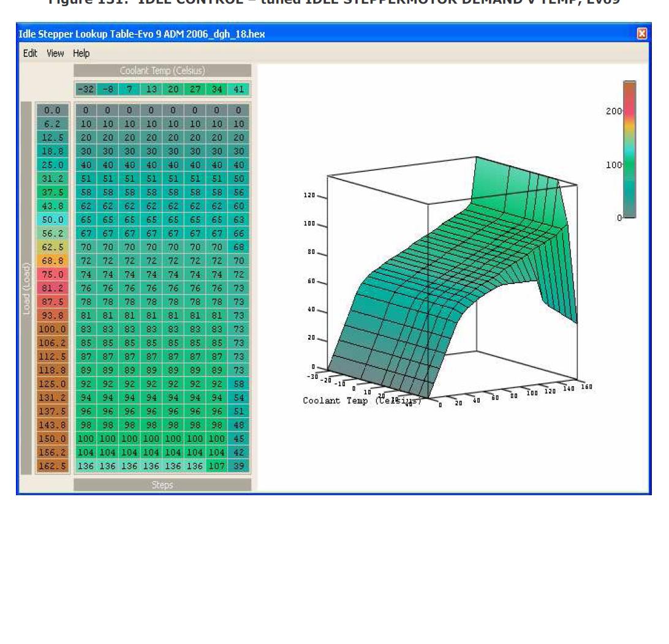Select the -32 coolant temp column header
This screenshot has width=669, height=644.
[86, 89]
